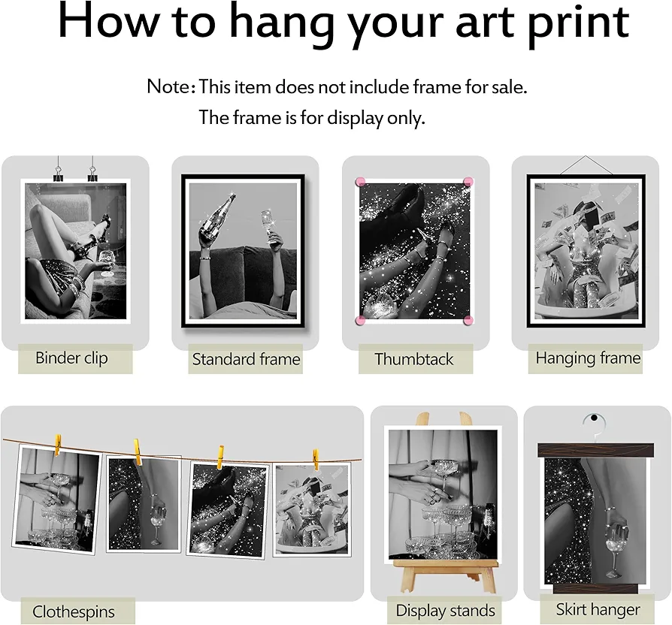Click the second clothespin photo of sparkle dress
The width and height of the screenshot is (672, 625).
pos(144,504)
